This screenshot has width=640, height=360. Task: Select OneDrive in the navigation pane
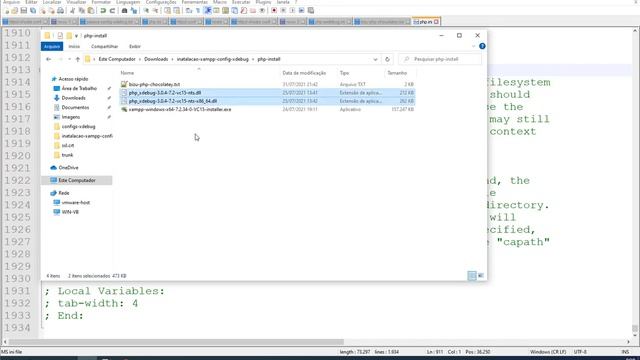coord(68,168)
